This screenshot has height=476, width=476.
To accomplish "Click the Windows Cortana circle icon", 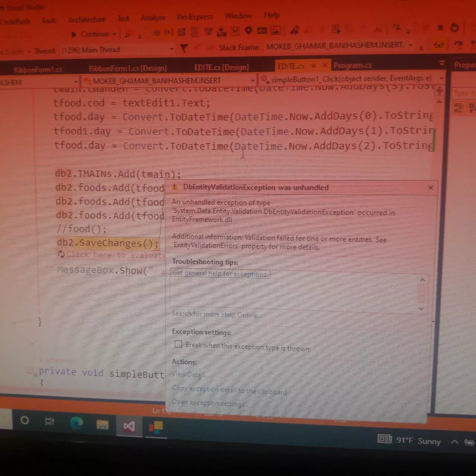I will [25, 420].
